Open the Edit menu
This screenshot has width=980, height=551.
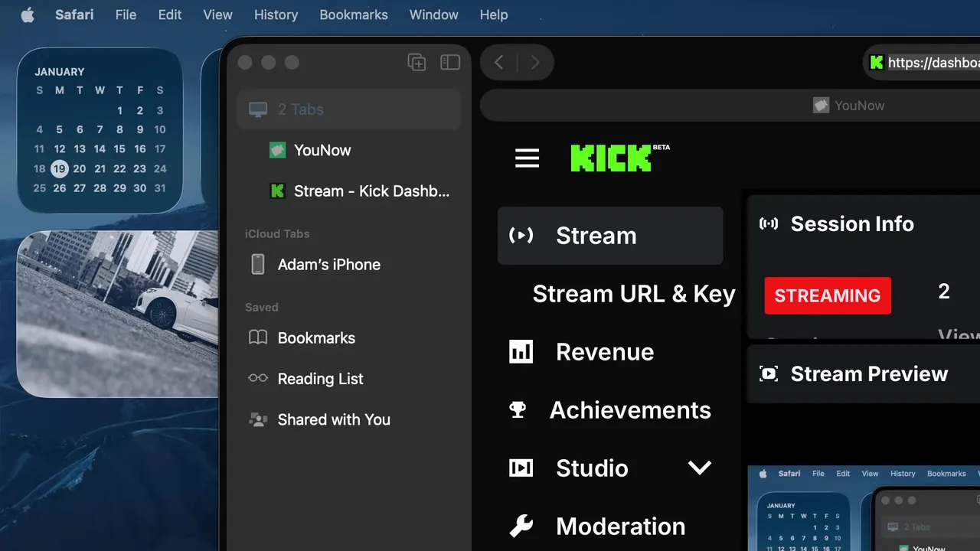(170, 15)
